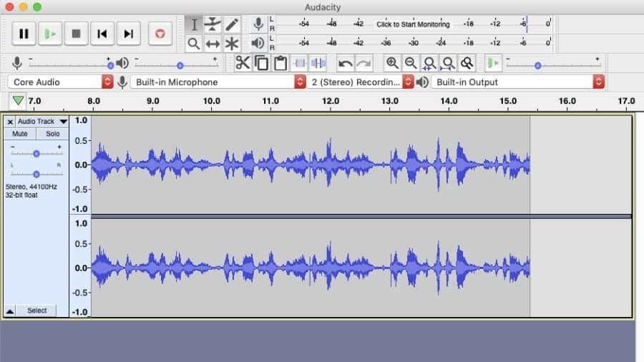Mute the Audio Track
Viewport: 644px width, 362px height.
point(20,134)
